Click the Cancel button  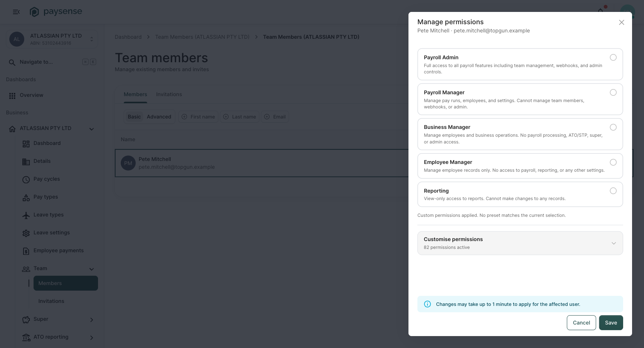(x=581, y=323)
